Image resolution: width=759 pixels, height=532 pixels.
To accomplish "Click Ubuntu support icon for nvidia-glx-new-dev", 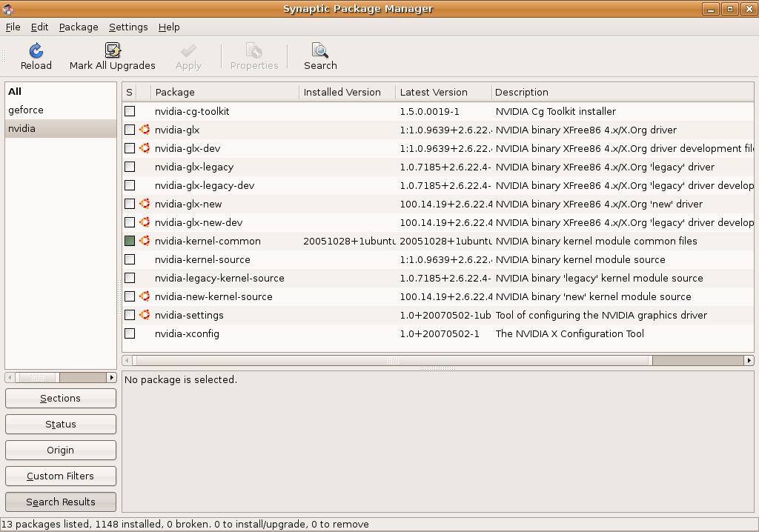I will pos(145,222).
